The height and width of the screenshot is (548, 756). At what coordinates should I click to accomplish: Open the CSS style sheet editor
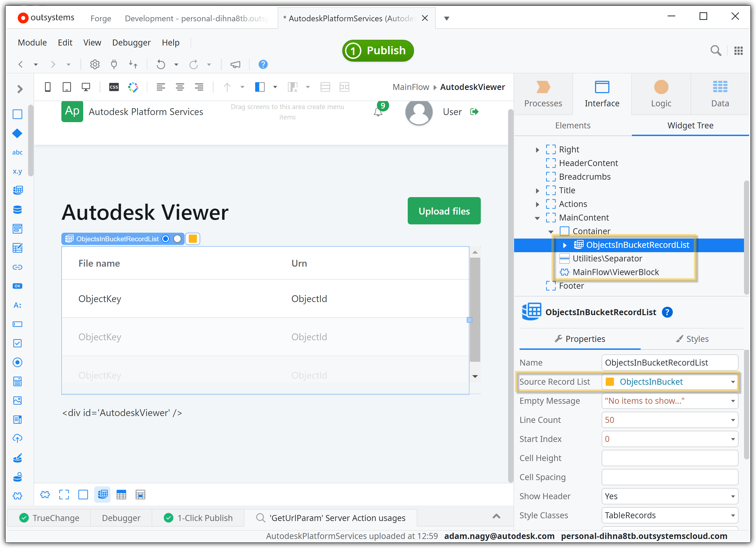click(x=114, y=87)
